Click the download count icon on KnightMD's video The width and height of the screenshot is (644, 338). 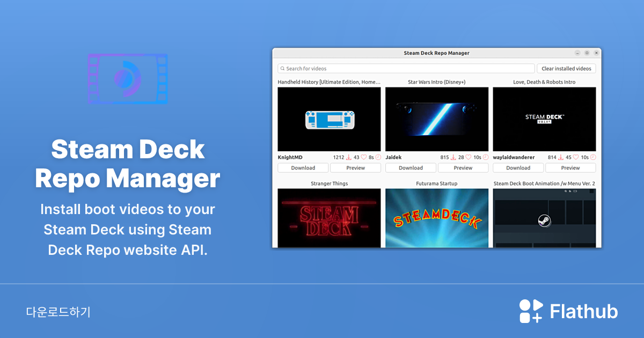point(349,157)
